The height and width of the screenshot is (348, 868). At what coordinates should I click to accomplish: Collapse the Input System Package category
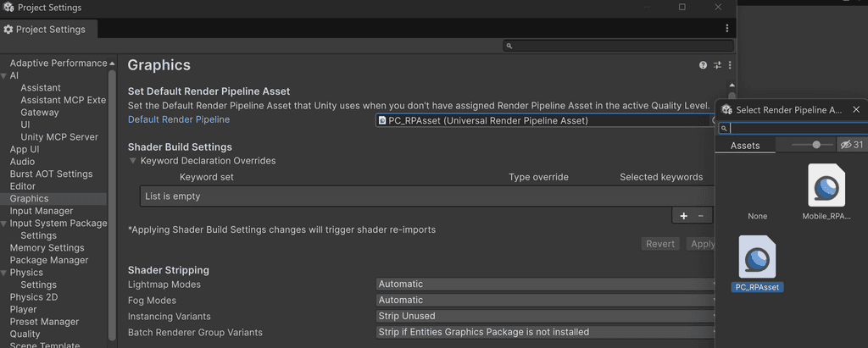click(4, 224)
